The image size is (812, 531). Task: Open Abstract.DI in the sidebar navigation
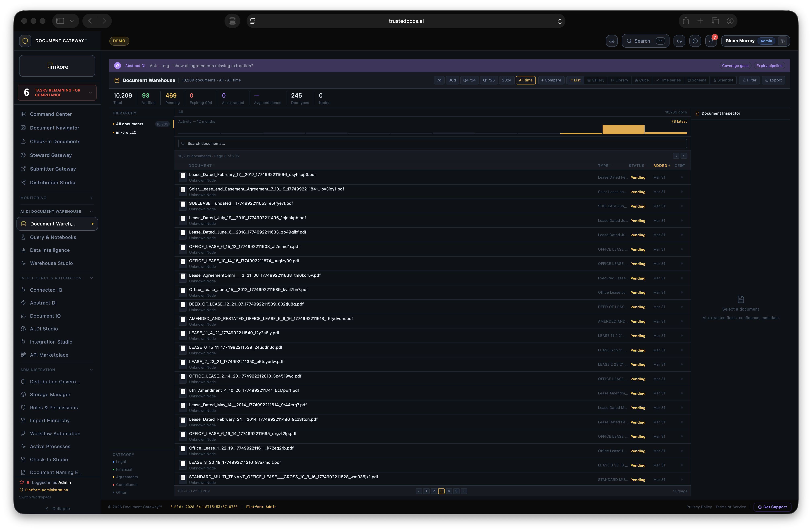43,303
